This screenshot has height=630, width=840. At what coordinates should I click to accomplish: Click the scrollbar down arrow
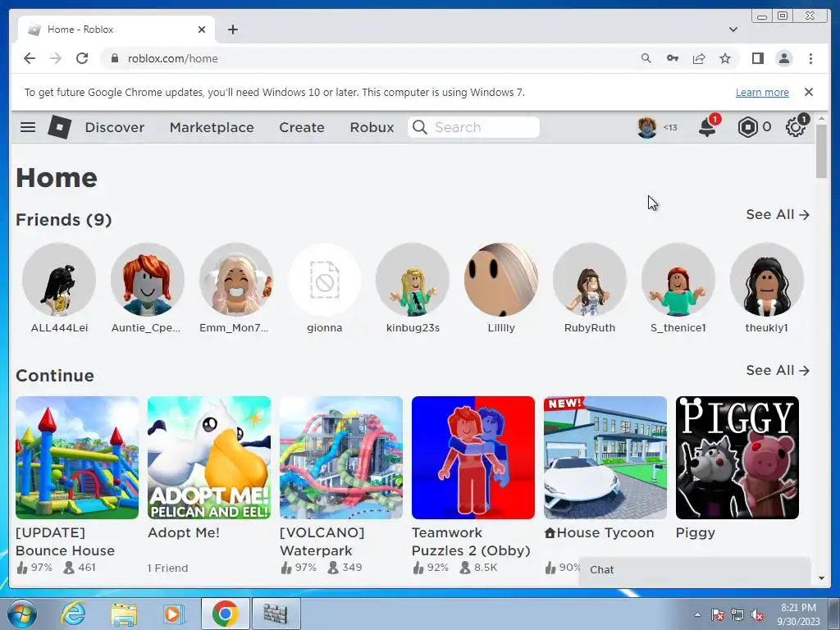pyautogui.click(x=821, y=578)
